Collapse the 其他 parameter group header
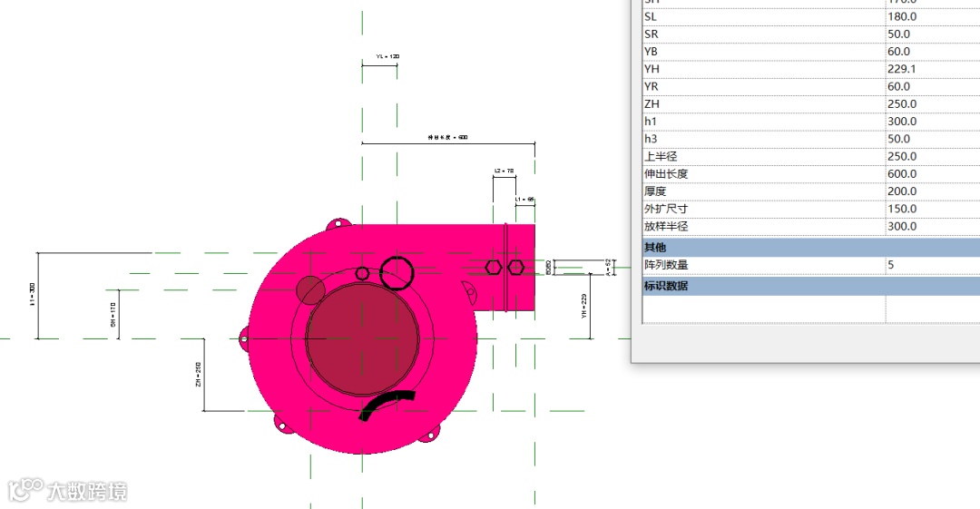 (810, 247)
